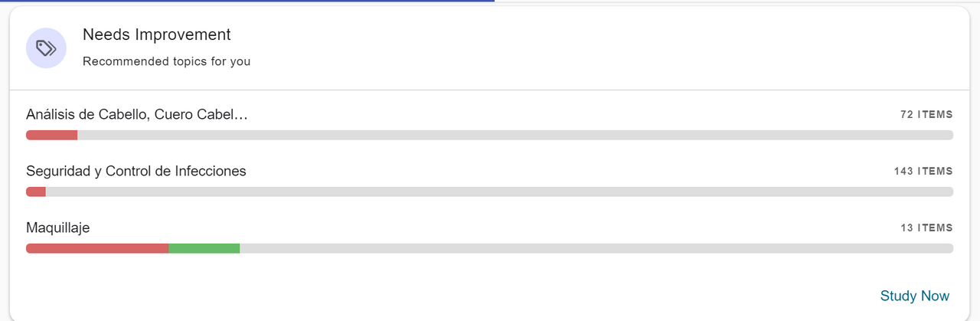980x321 pixels.
Task: Click the 72 ITEMS count label
Action: tap(926, 115)
